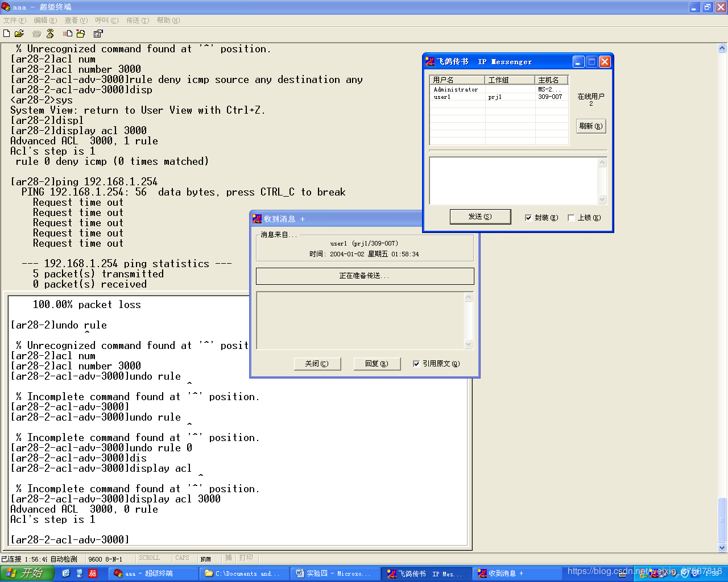Click the SCROLL status bar indicator
Viewport: 728px width, 582px height.
coord(150,558)
